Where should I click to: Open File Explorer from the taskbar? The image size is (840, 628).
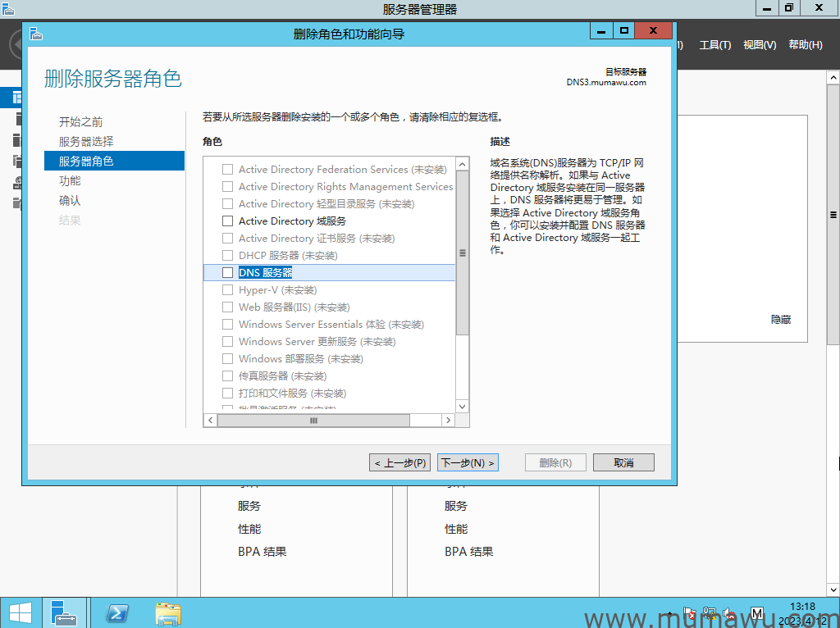[x=168, y=612]
